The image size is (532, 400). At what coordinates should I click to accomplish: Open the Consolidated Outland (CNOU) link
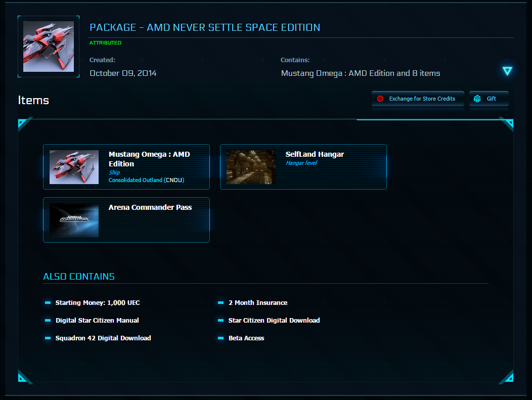146,180
